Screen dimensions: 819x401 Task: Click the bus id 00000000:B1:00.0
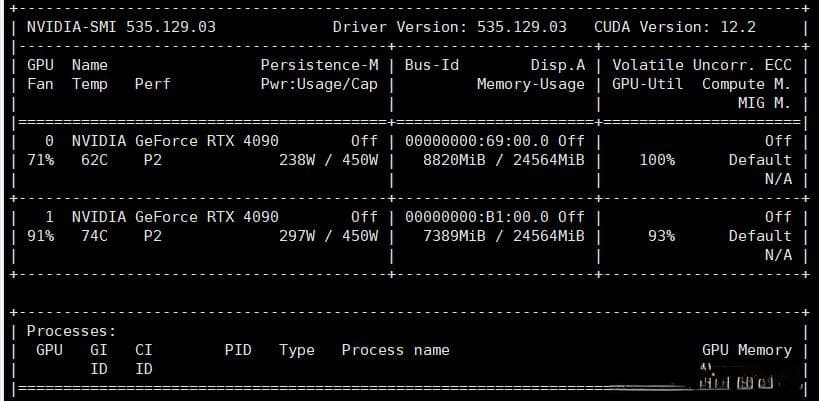[477, 217]
